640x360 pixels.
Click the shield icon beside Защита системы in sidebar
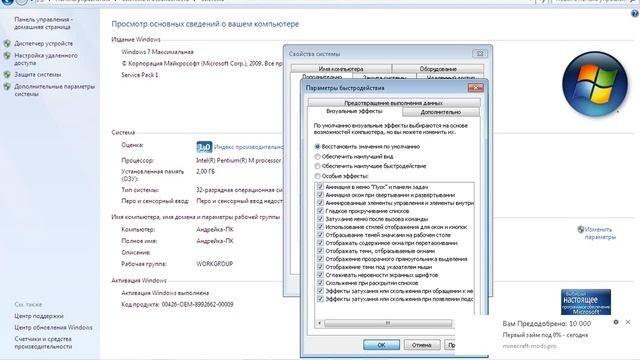tap(7, 75)
